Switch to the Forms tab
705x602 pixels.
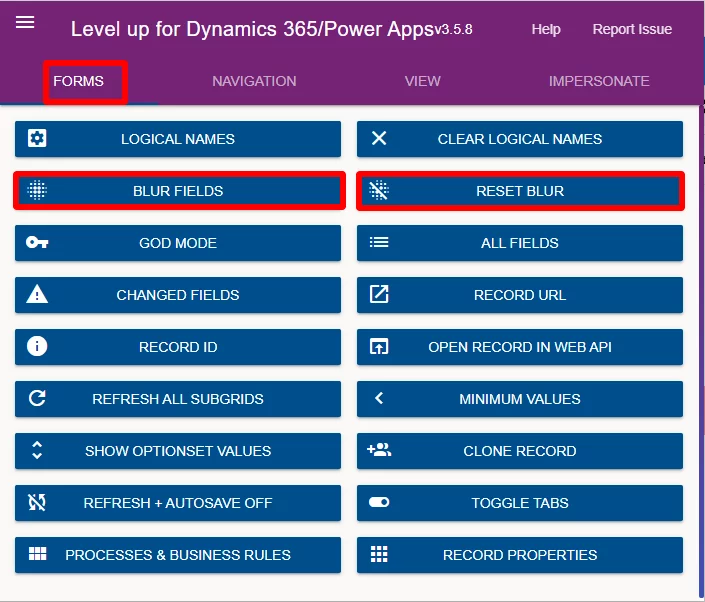click(78, 81)
